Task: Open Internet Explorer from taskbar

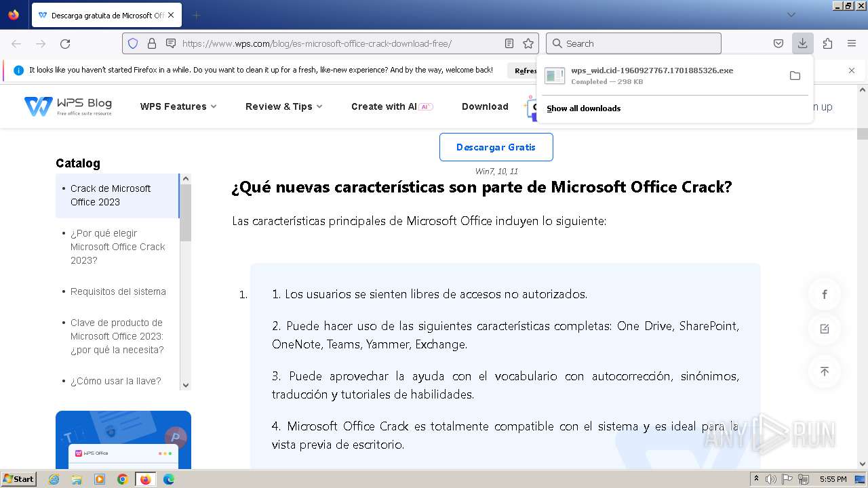Action: (54, 479)
